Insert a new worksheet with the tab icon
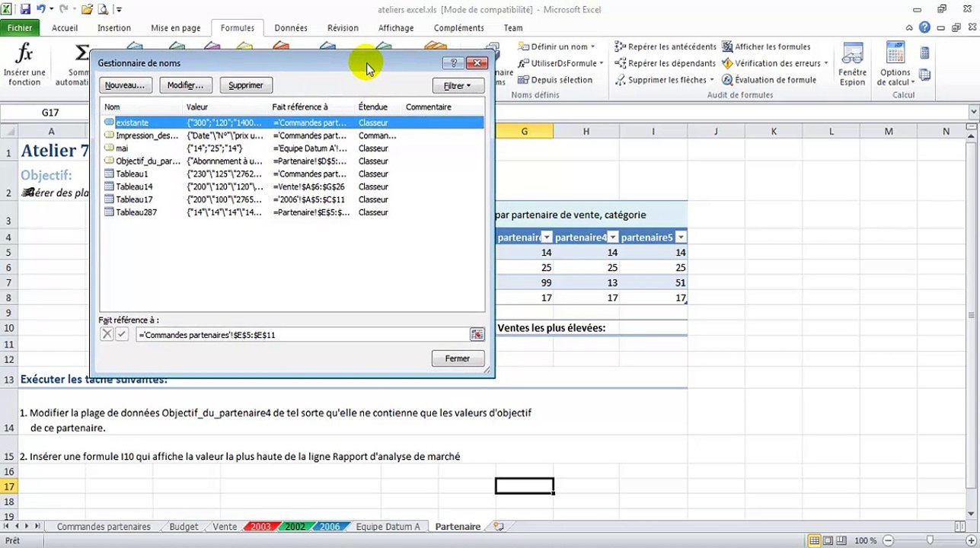The image size is (980, 548). [499, 527]
